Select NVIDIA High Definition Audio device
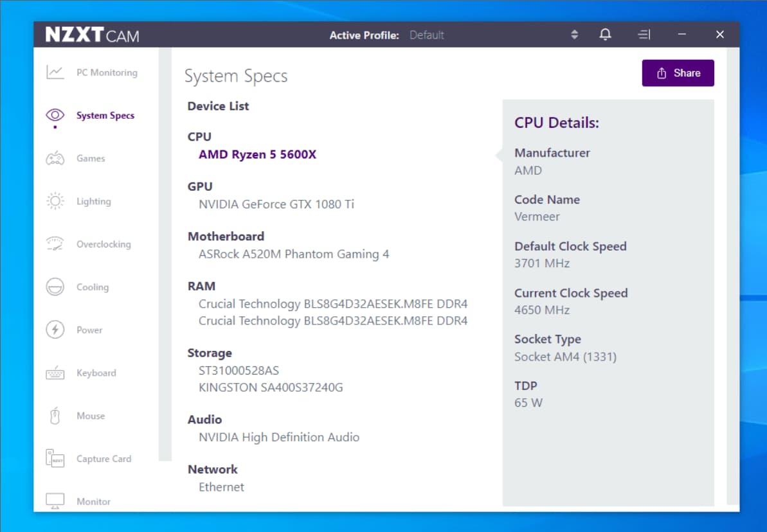Screen dimensions: 767x532 [x=279, y=437]
